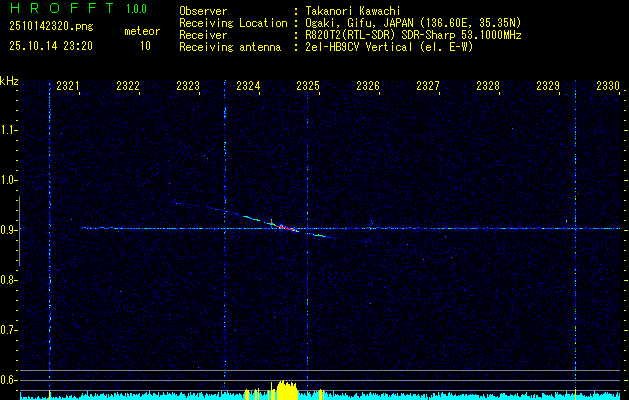Click the large yellow signal-level peak
Viewport: 629px width, 400px height.
tap(287, 390)
